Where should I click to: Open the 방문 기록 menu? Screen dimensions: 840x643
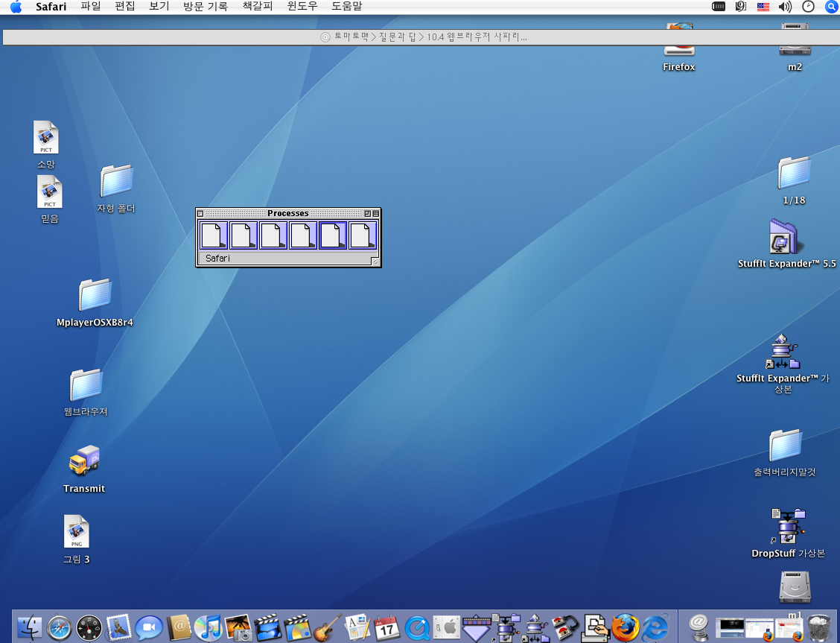click(x=205, y=7)
